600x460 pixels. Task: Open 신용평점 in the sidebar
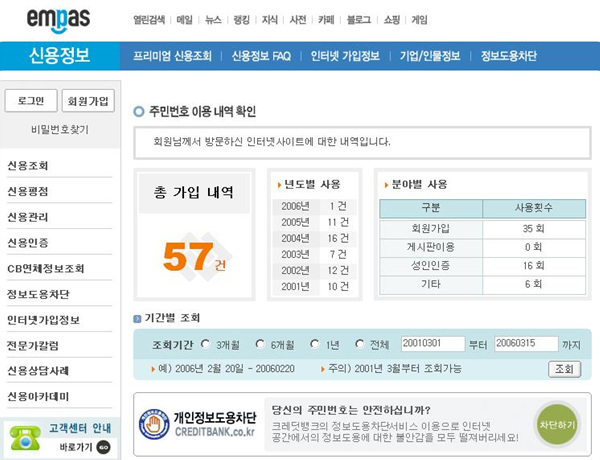(x=28, y=191)
